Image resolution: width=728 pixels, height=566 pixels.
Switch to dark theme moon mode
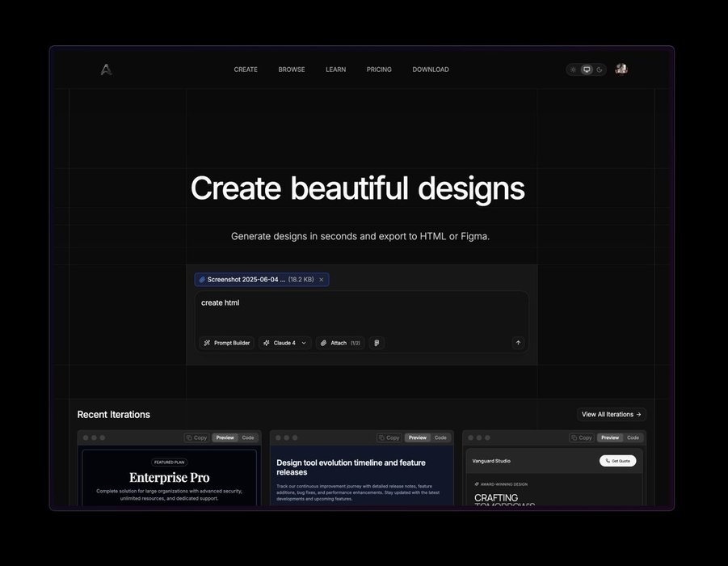tap(600, 70)
